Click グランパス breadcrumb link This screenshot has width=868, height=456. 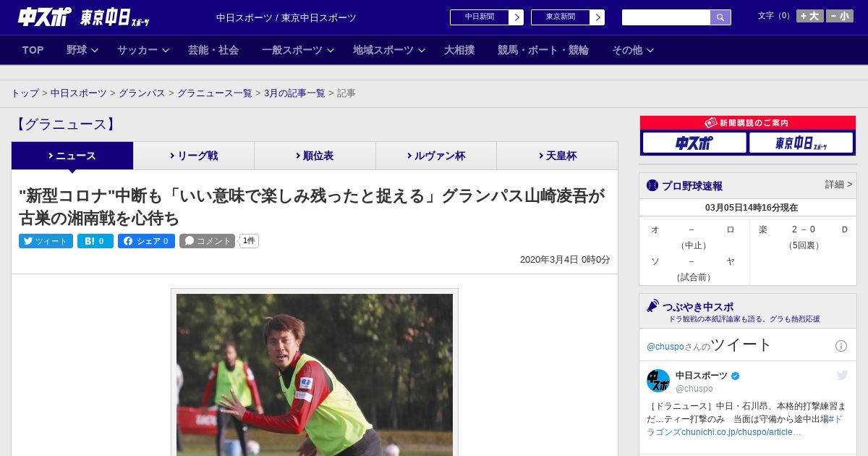pyautogui.click(x=142, y=93)
